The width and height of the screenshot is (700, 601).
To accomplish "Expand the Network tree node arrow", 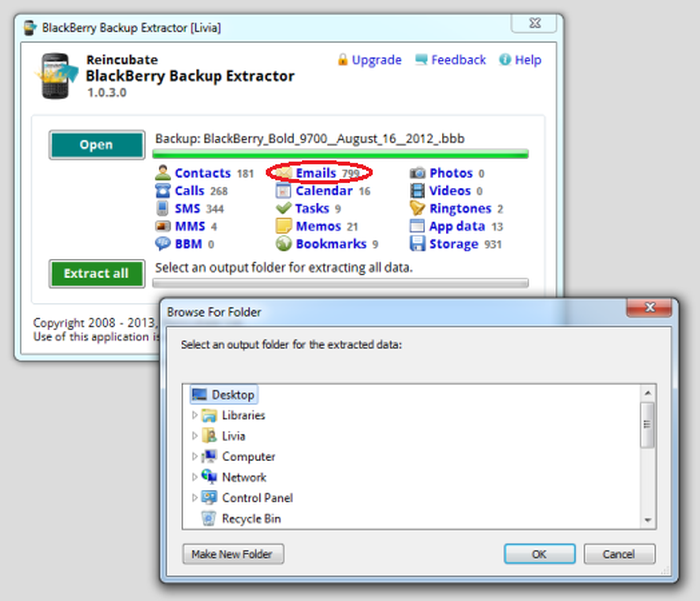I will point(195,477).
